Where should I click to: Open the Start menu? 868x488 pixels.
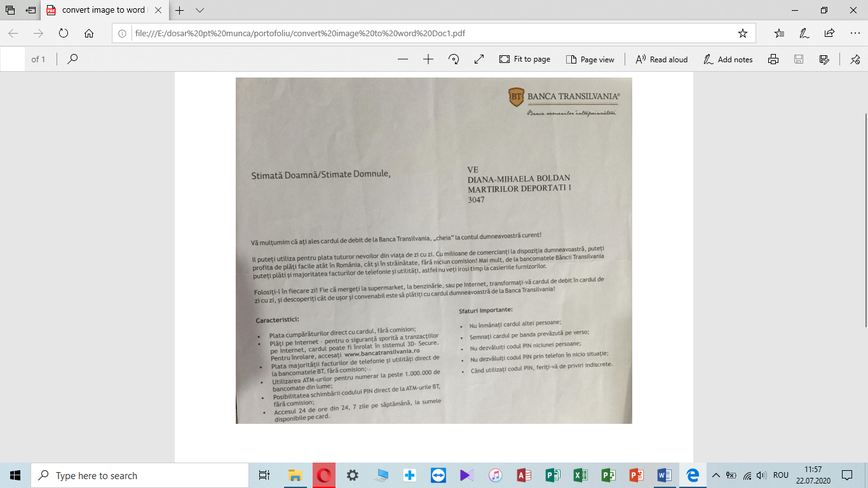click(x=15, y=475)
